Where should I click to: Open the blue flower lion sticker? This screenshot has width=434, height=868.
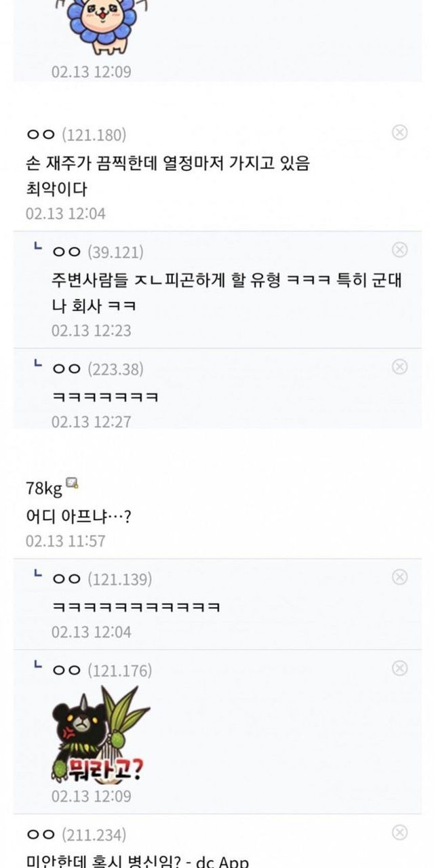point(102,27)
